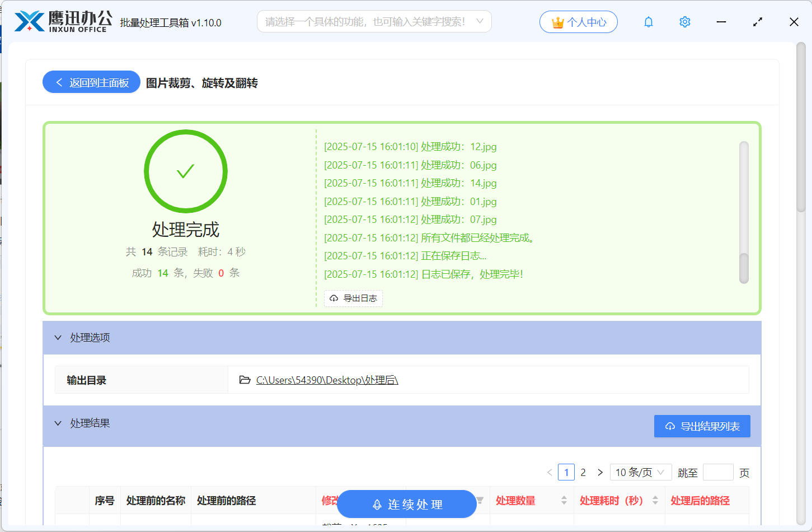Select log line 正在保存日志

405,256
